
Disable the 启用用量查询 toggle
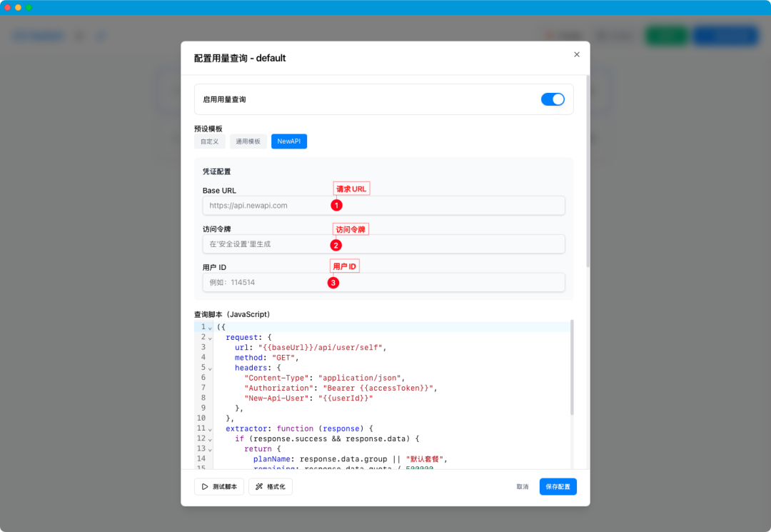point(553,99)
